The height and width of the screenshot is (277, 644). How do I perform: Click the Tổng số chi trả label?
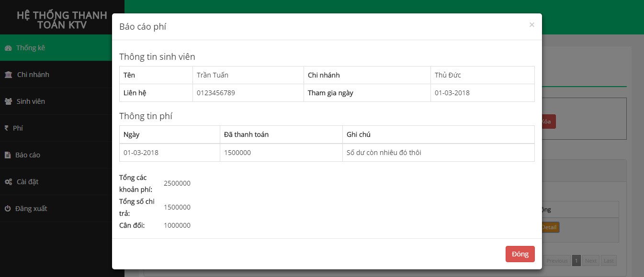[x=137, y=207]
